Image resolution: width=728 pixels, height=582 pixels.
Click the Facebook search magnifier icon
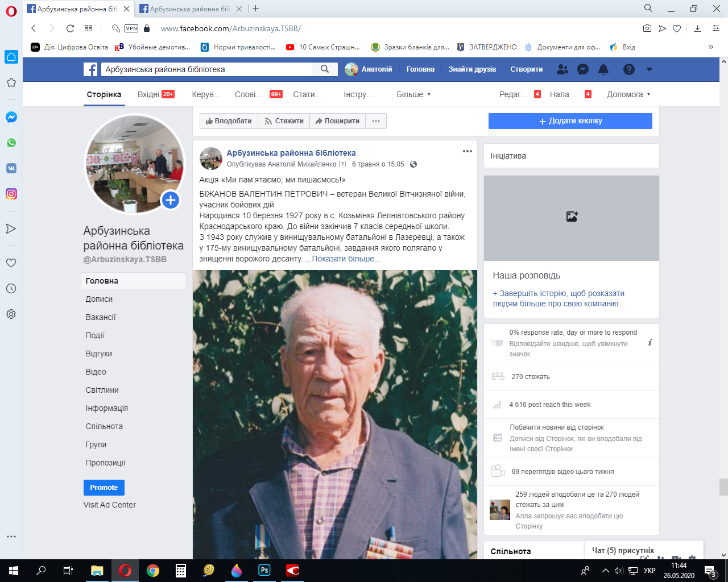pos(325,69)
